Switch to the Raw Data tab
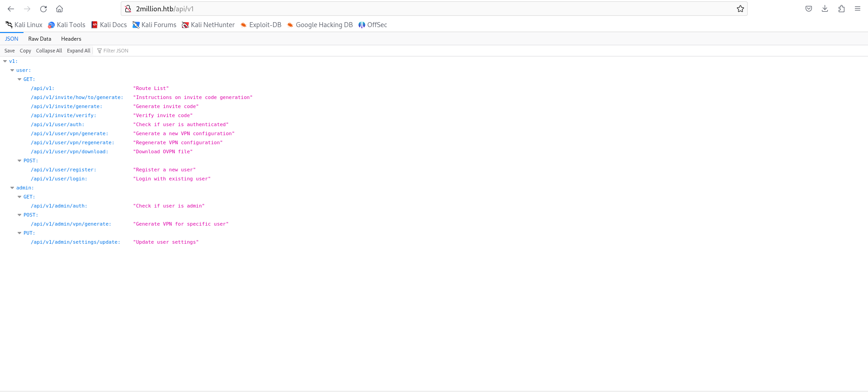The image size is (868, 392). 40,39
